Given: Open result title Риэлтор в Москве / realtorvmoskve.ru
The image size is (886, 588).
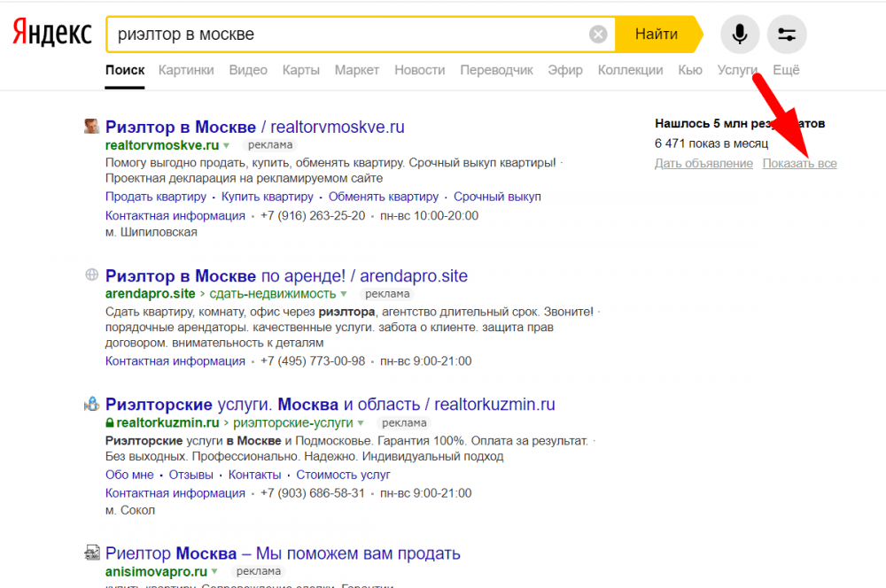Looking at the screenshot, I should click(255, 128).
